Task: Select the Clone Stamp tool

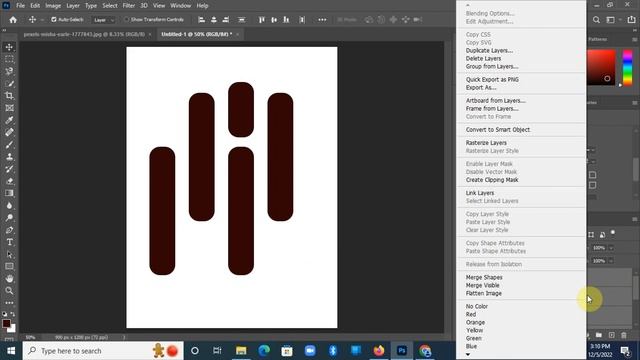Action: 9,157
